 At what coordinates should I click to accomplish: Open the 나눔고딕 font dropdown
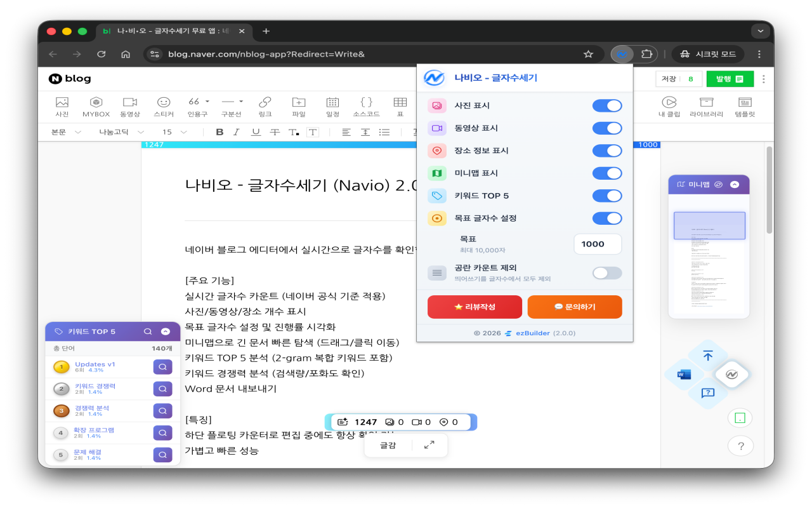(x=122, y=132)
